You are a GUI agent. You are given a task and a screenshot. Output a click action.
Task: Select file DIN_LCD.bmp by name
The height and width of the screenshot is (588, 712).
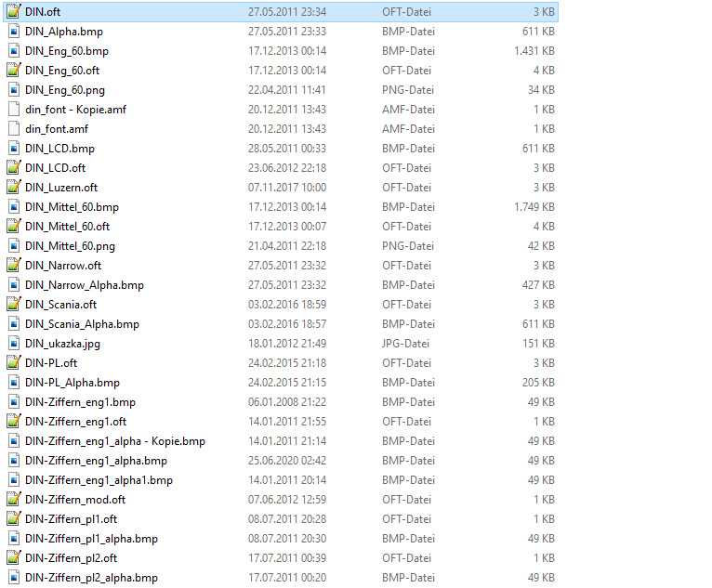[x=59, y=149]
